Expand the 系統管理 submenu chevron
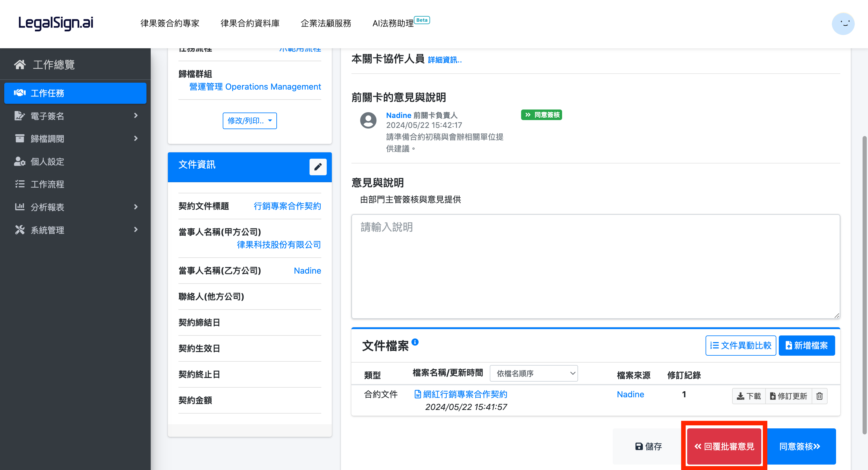This screenshot has width=868, height=470. tap(136, 230)
